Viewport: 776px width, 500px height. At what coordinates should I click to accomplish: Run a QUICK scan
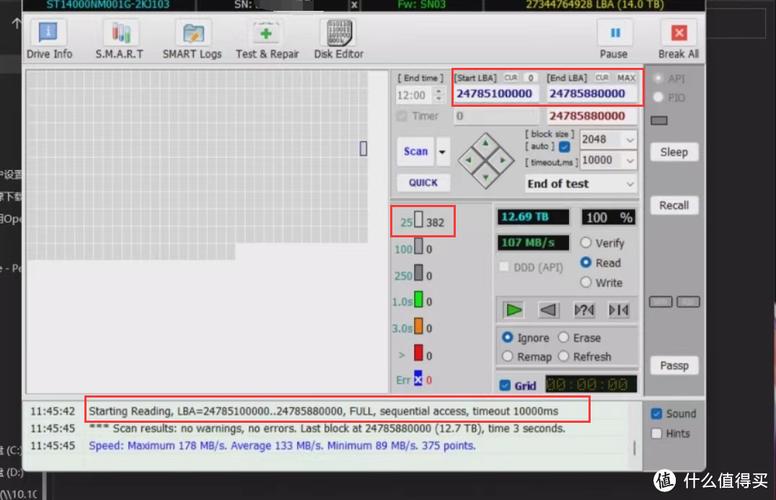pos(423,183)
